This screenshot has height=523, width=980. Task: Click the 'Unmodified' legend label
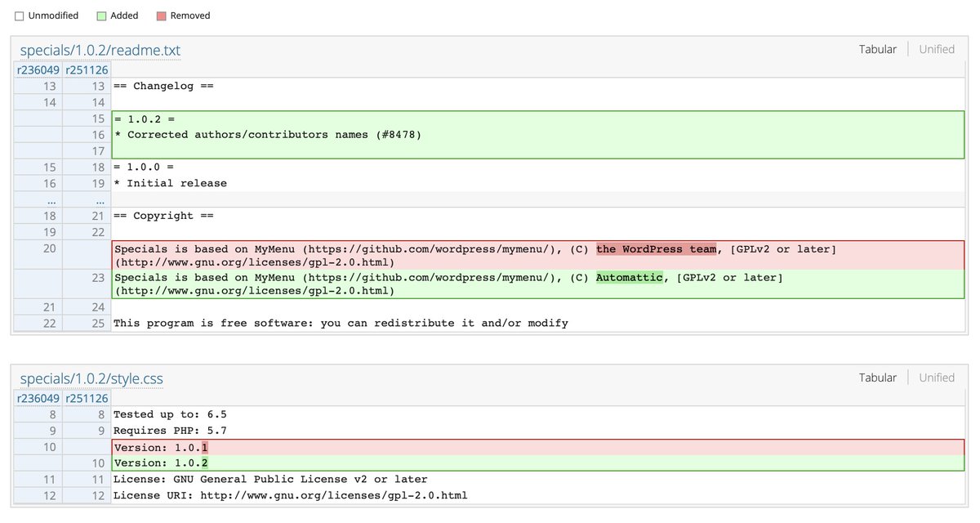click(54, 16)
